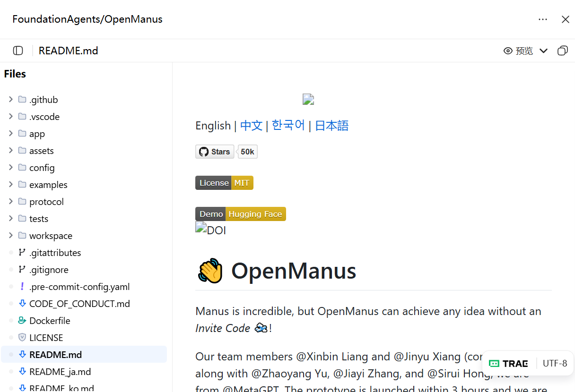Click the README.md markdown arrow icon
This screenshot has height=392, width=575.
point(22,355)
